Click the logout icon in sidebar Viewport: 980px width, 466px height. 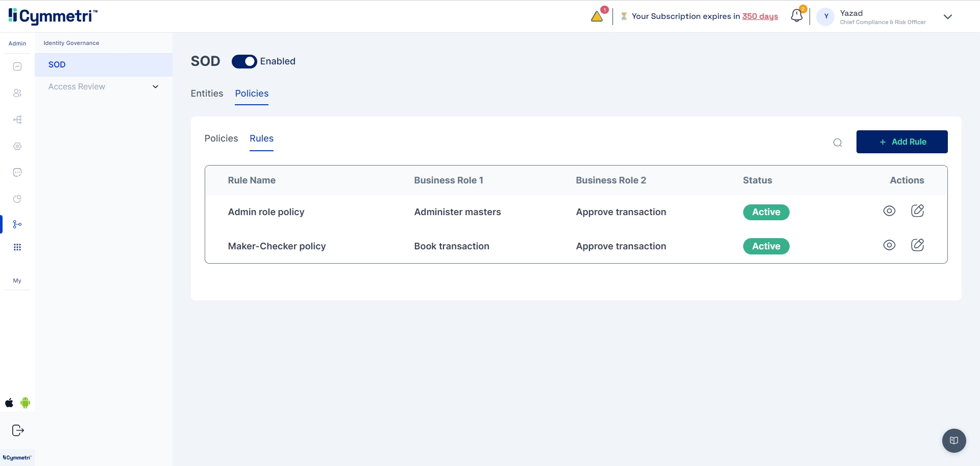(x=18, y=430)
